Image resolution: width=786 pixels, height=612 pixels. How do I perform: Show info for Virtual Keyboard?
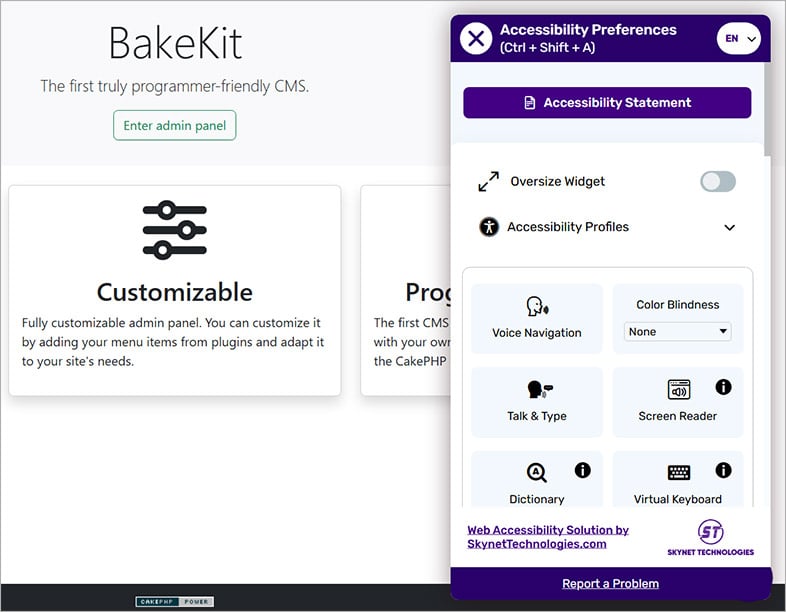[723, 470]
